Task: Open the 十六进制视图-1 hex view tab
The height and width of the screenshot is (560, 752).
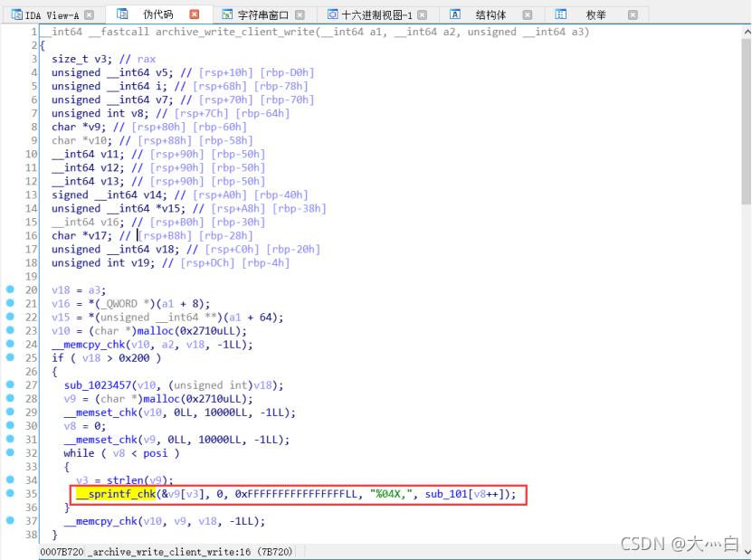Action: [376, 15]
